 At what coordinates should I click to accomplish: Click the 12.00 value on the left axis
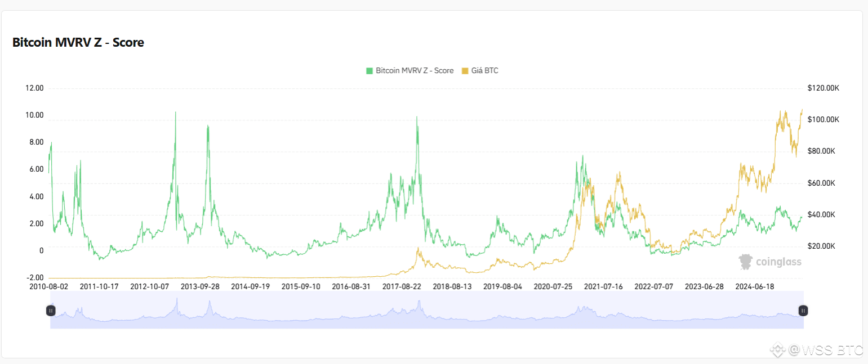click(36, 88)
